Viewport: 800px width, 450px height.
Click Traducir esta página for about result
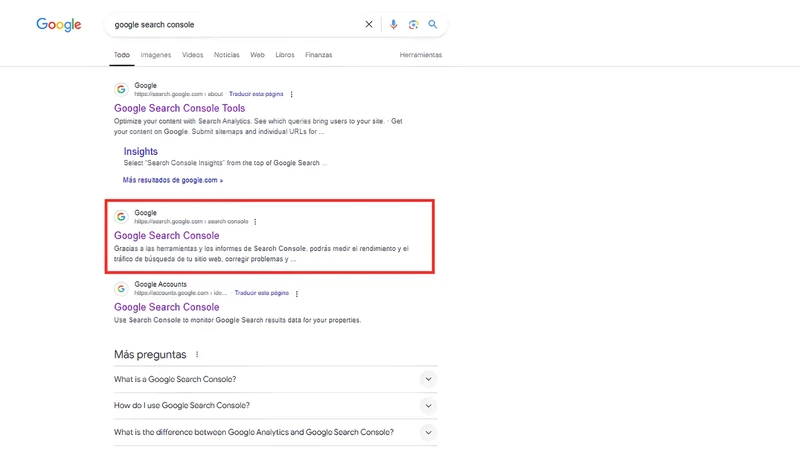tap(256, 94)
